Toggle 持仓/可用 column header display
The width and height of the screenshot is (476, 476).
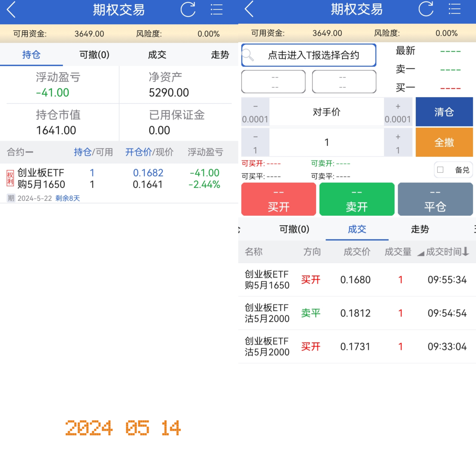click(93, 152)
